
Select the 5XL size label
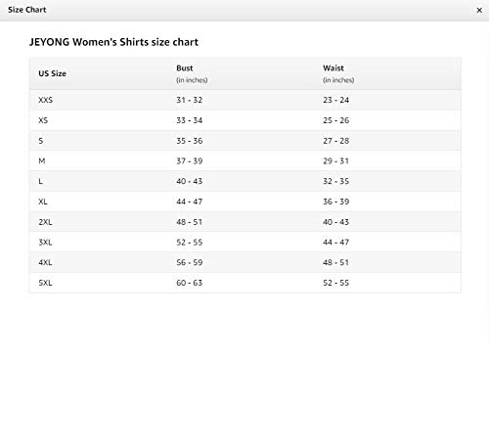(x=45, y=283)
